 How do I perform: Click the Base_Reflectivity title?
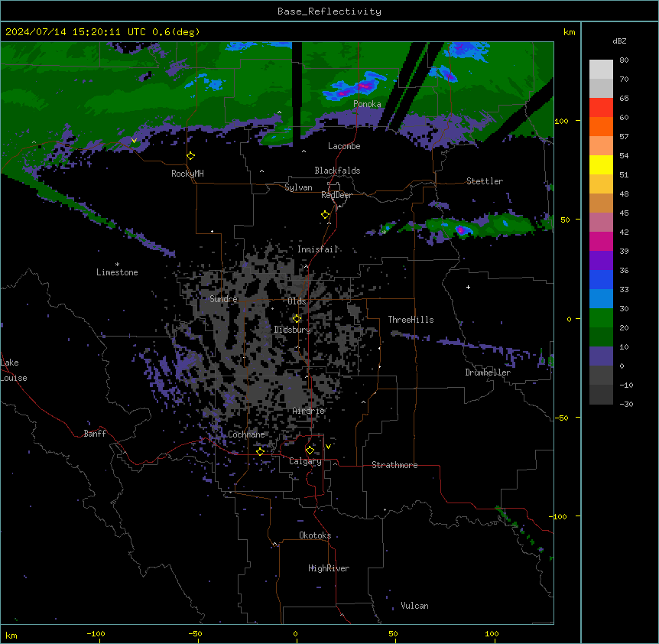329,11
